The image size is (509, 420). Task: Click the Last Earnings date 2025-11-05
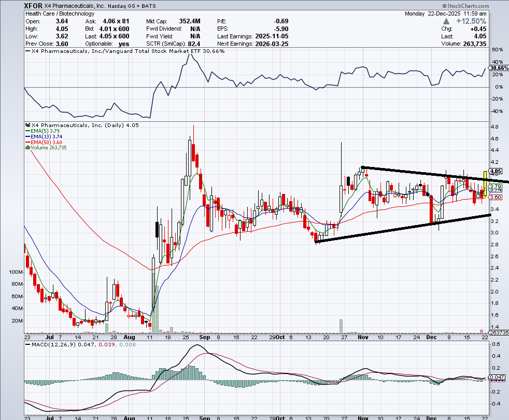coord(272,36)
